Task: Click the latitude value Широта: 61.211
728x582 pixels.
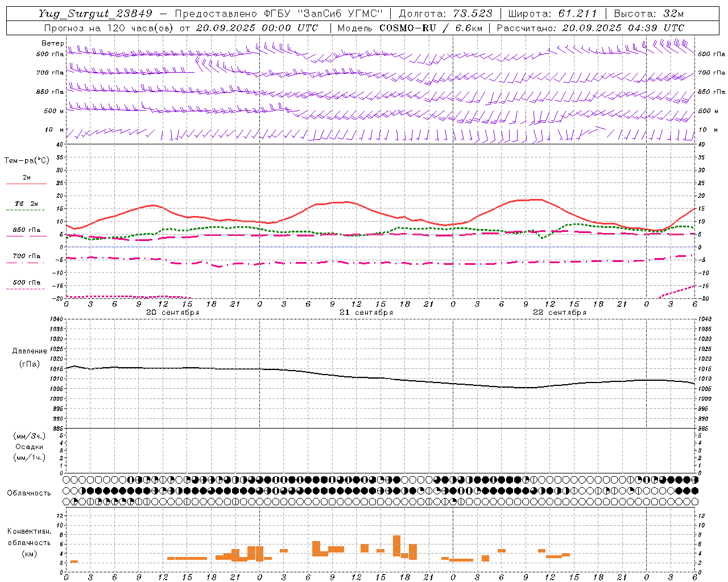Action: click(552, 14)
